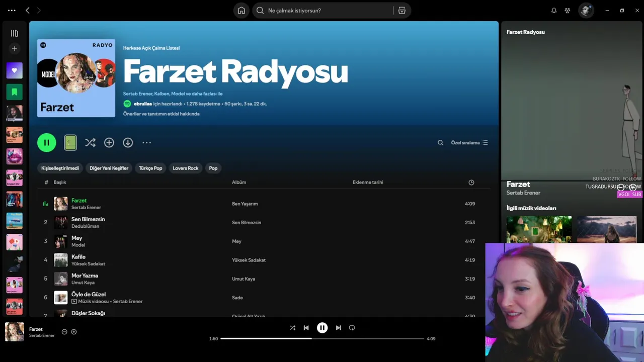Screen dimensions: 644x362
Task: Click the Albüm column header
Action: coord(239,183)
